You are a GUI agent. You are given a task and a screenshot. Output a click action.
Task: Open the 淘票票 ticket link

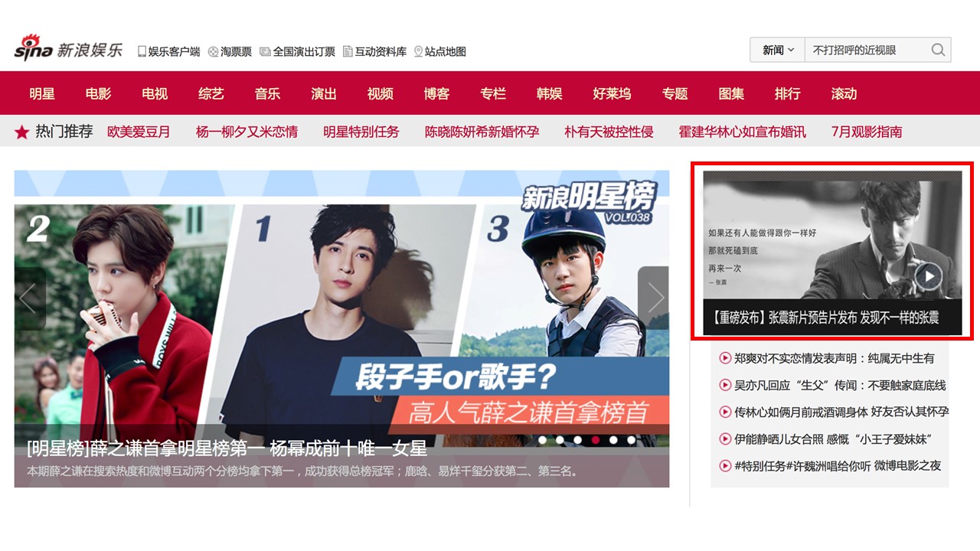coord(230,51)
